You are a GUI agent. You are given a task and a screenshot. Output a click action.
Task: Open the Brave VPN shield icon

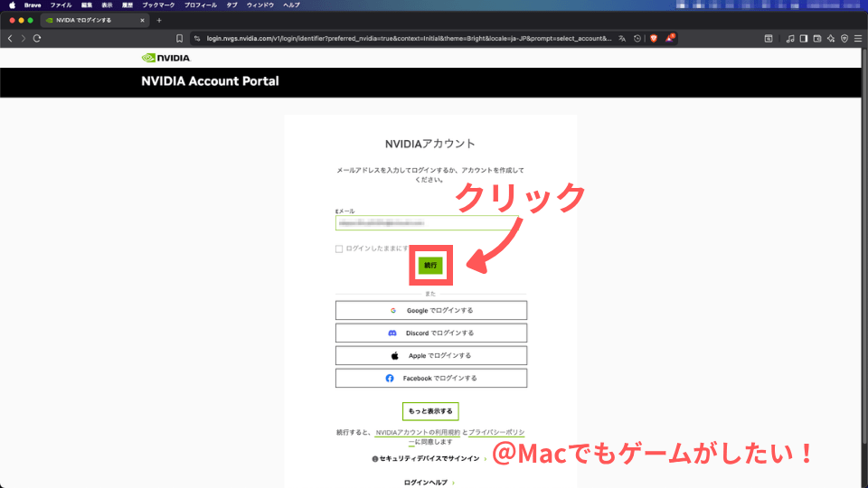[844, 39]
